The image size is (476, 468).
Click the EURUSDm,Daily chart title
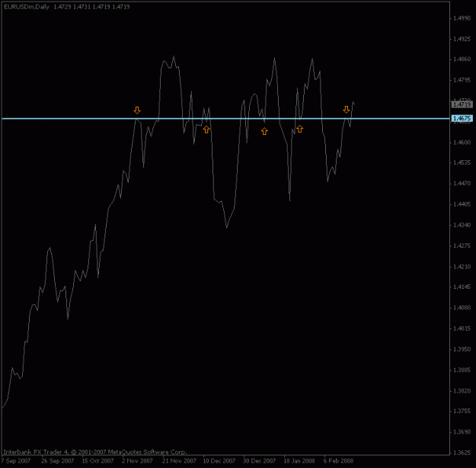[x=27, y=7]
